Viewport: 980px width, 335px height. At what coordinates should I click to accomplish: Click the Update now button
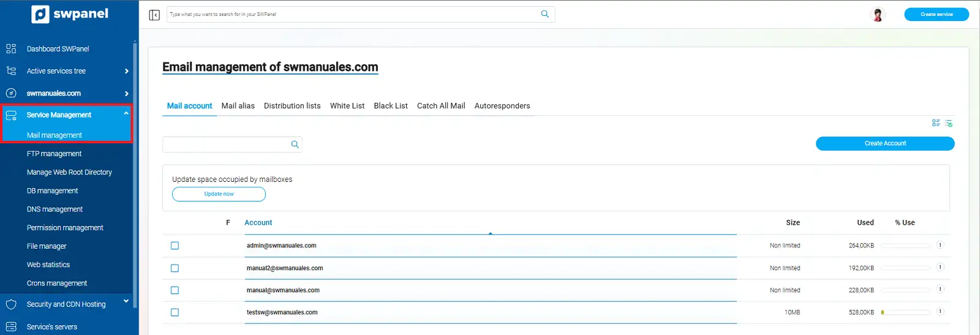(219, 194)
